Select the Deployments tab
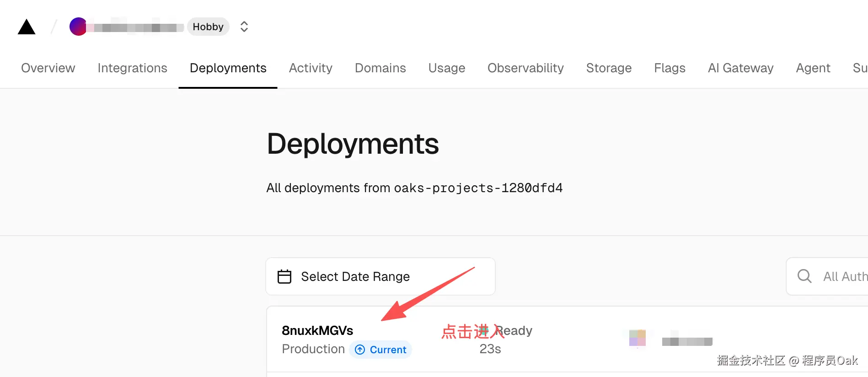Screen dimensions: 868x377 (228, 68)
